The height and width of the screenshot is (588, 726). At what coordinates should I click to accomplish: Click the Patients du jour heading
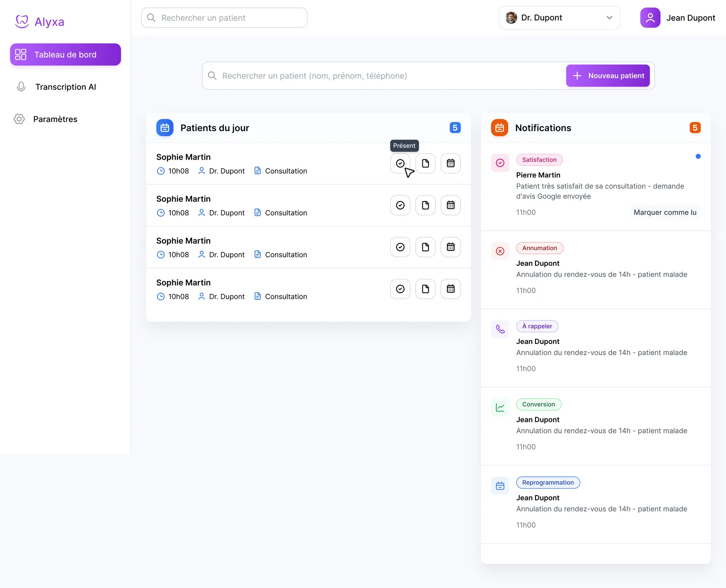[215, 128]
